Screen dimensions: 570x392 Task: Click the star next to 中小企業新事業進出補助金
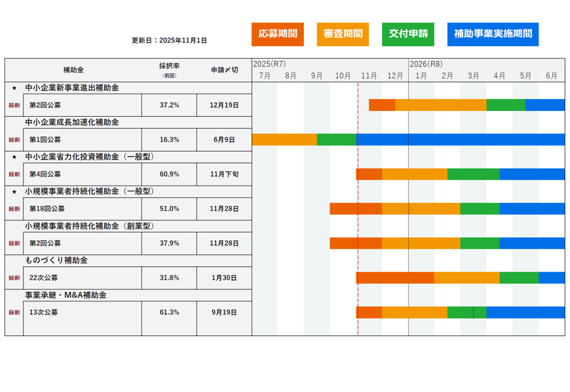(x=14, y=88)
